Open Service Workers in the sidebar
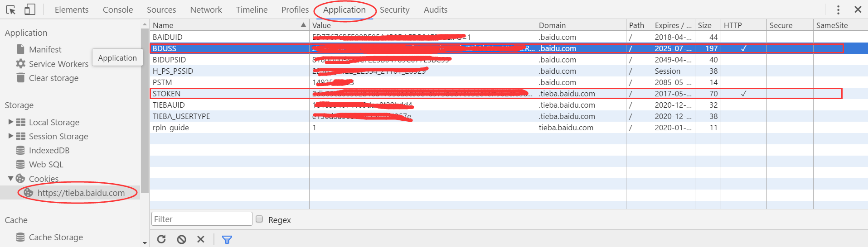The image size is (868, 247). (59, 64)
